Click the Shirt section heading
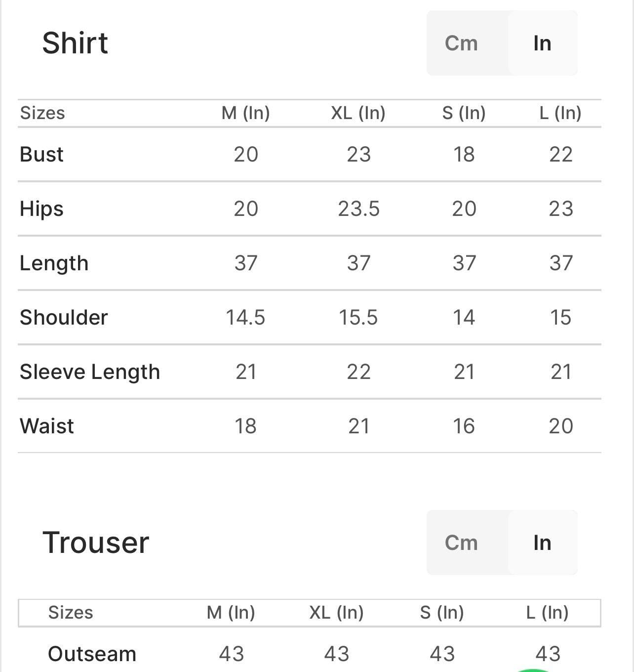The width and height of the screenshot is (634, 672). pos(75,43)
